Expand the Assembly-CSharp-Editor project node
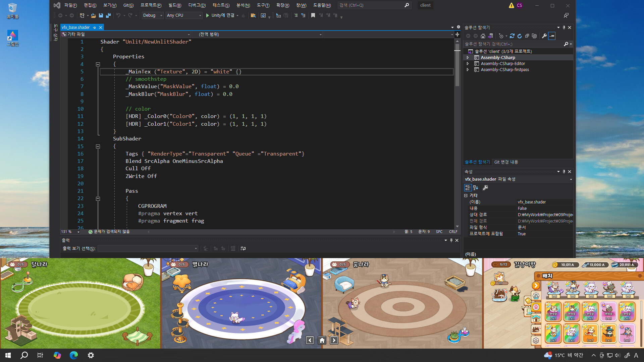644x362 pixels. click(468, 64)
